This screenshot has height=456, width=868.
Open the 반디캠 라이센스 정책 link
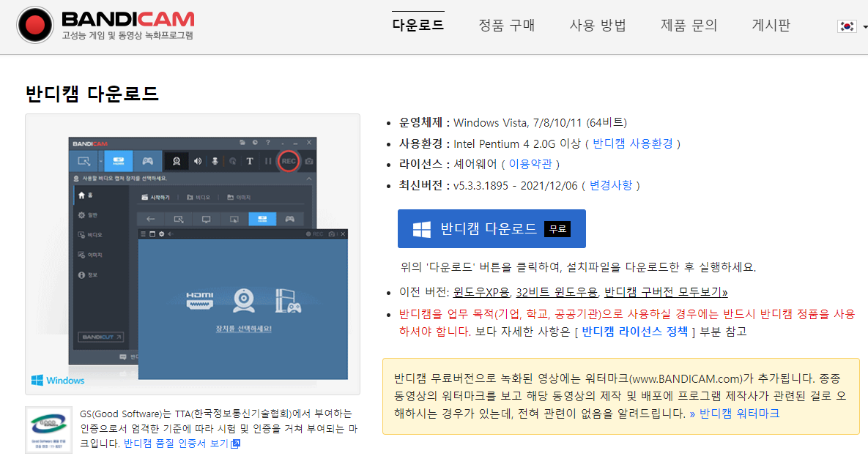tap(635, 332)
